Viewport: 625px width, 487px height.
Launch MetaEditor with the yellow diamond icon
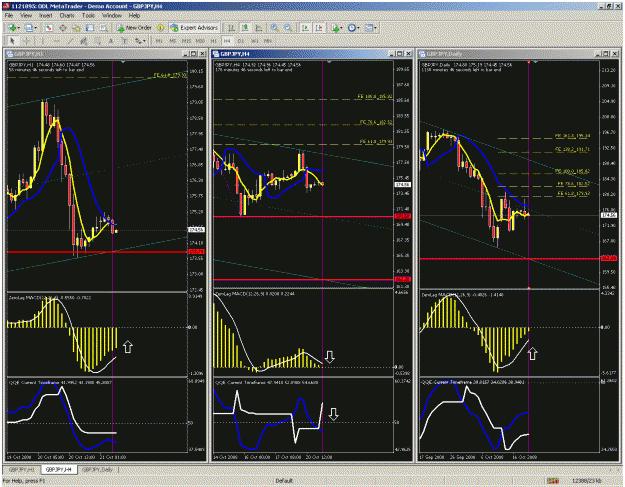click(x=160, y=28)
